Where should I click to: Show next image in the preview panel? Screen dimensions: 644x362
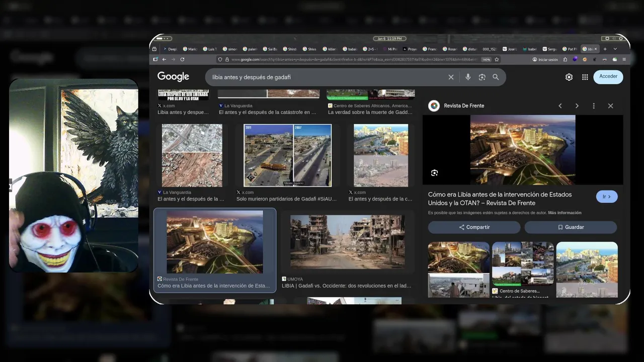[x=577, y=106]
